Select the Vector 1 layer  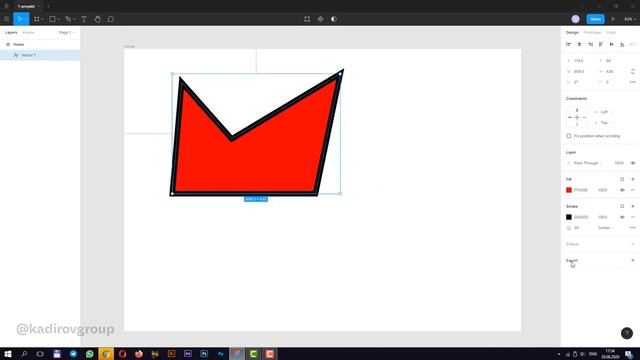coord(40,55)
